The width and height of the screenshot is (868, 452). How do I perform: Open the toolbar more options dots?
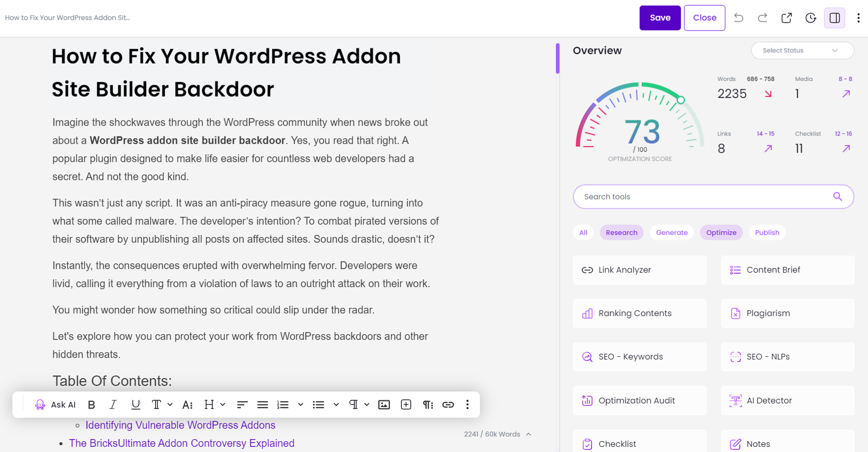[468, 404]
